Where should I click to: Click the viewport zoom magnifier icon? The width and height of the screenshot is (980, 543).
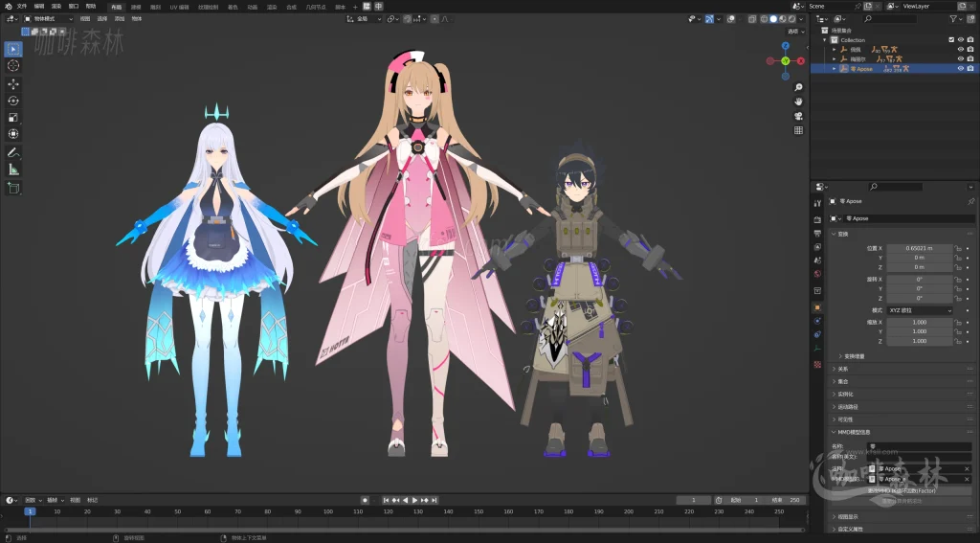click(x=798, y=87)
